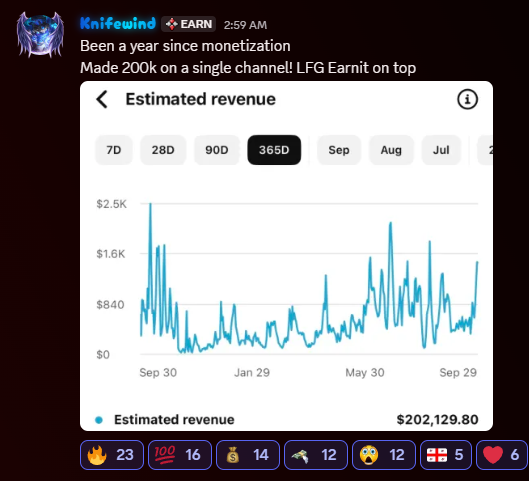Click the $2.5K y-axis label
The width and height of the screenshot is (529, 481).
pyautogui.click(x=111, y=204)
